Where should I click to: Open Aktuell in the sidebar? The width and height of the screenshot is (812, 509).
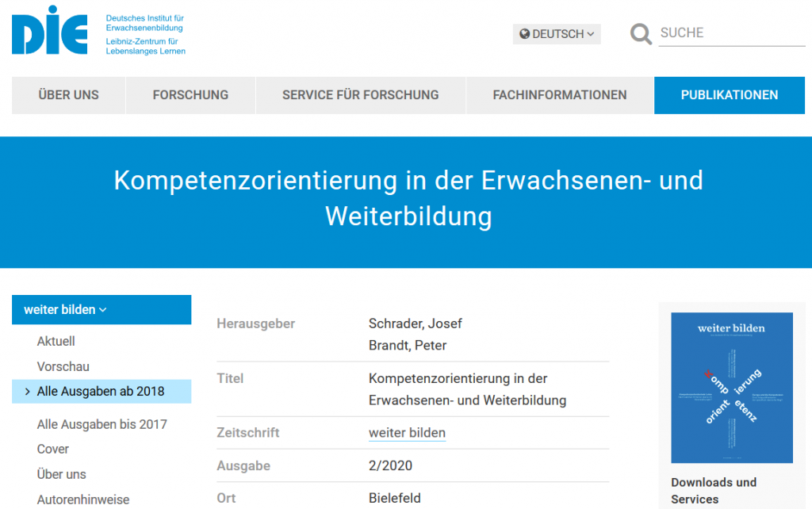tap(56, 342)
